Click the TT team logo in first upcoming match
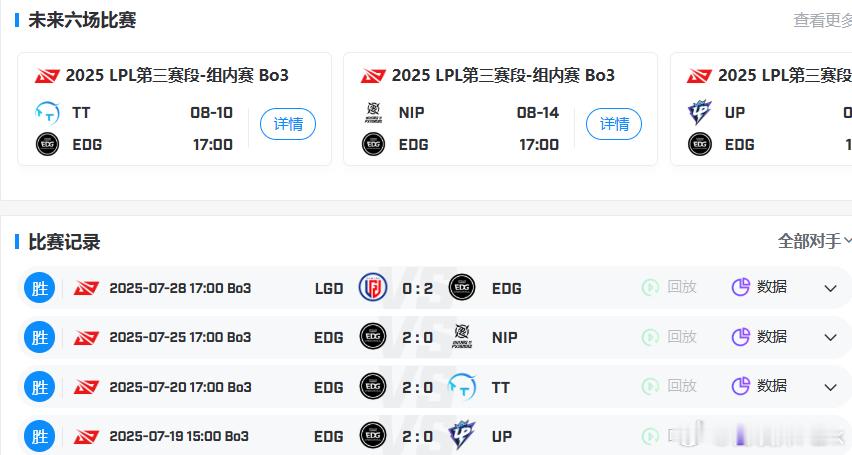The width and height of the screenshot is (852, 455). [47, 113]
